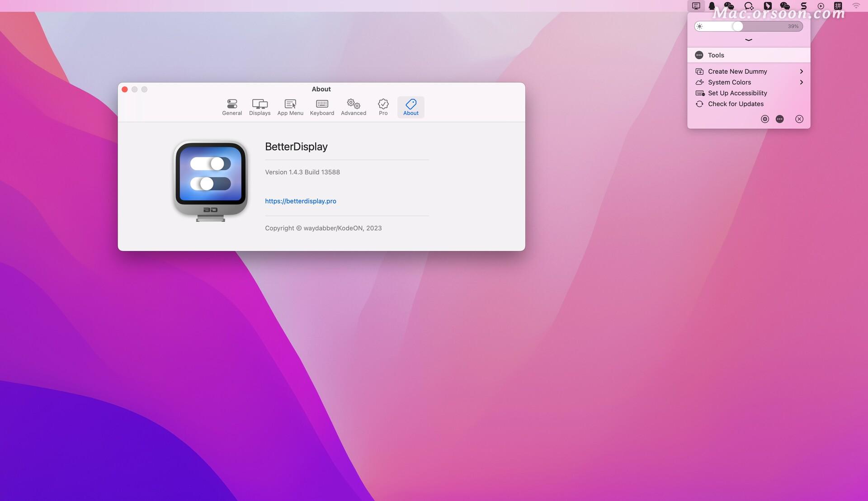Click the brightness slider knob
This screenshot has width=868, height=501.
click(x=737, y=26)
